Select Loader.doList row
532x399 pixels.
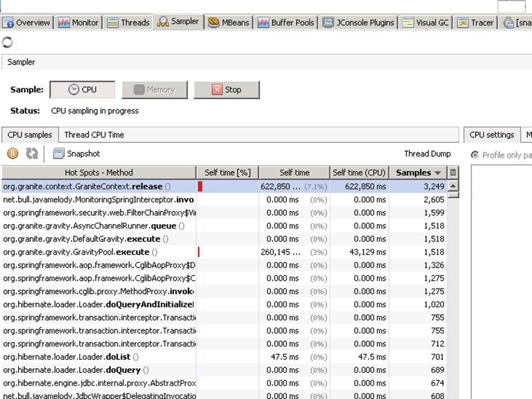[224, 357]
